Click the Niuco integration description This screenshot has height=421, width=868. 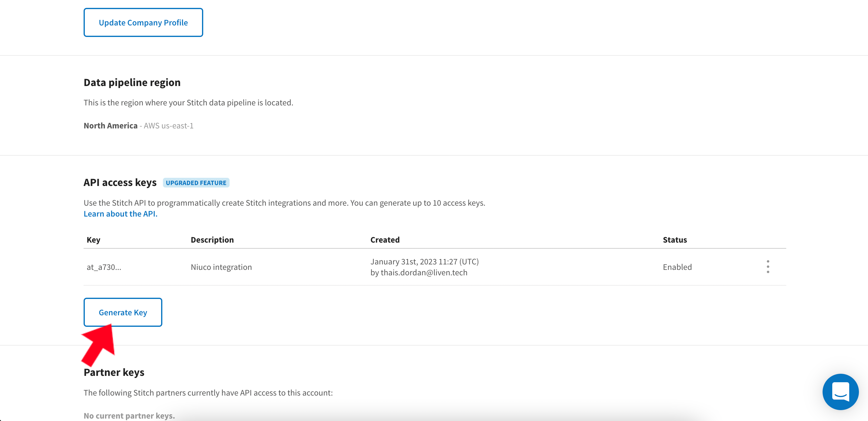tap(221, 267)
